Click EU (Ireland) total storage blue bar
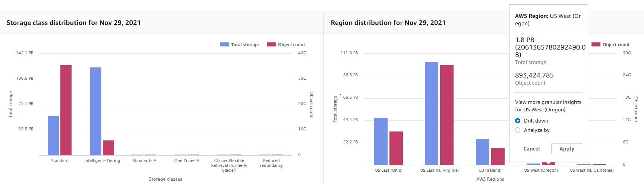The width and height of the screenshot is (644, 184). pyautogui.click(x=483, y=152)
